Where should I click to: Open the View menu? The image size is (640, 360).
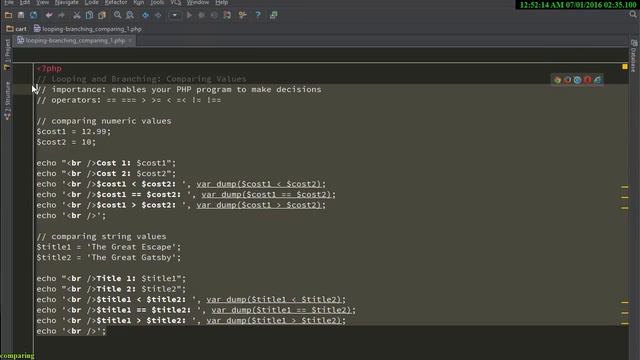(42, 2)
